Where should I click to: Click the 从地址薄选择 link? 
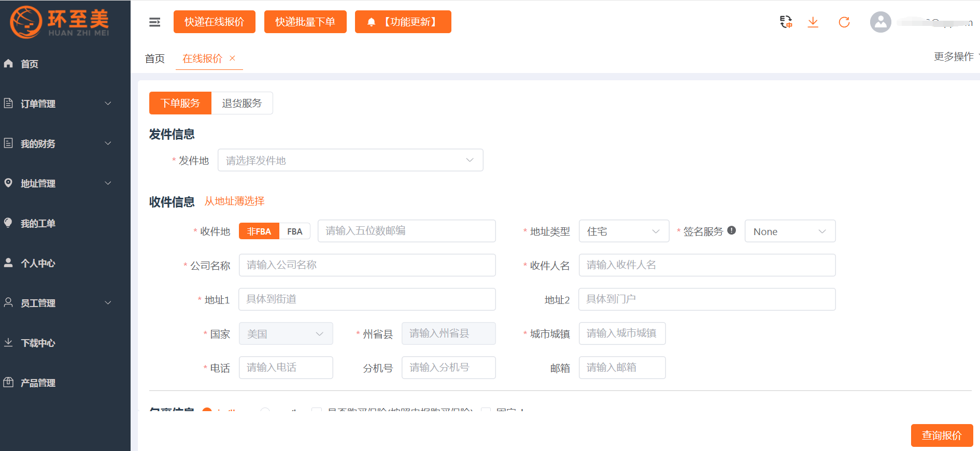(x=234, y=201)
